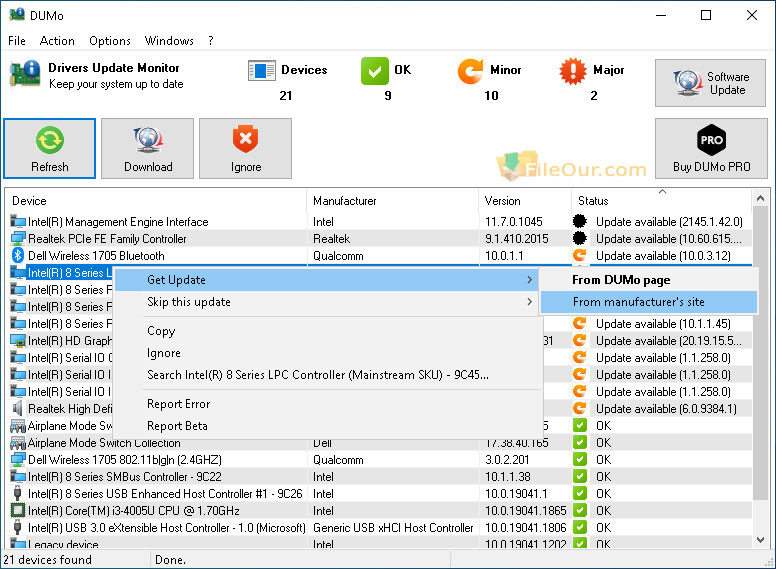The height and width of the screenshot is (569, 776).
Task: Click the Ignore toolbar button
Action: [x=245, y=148]
